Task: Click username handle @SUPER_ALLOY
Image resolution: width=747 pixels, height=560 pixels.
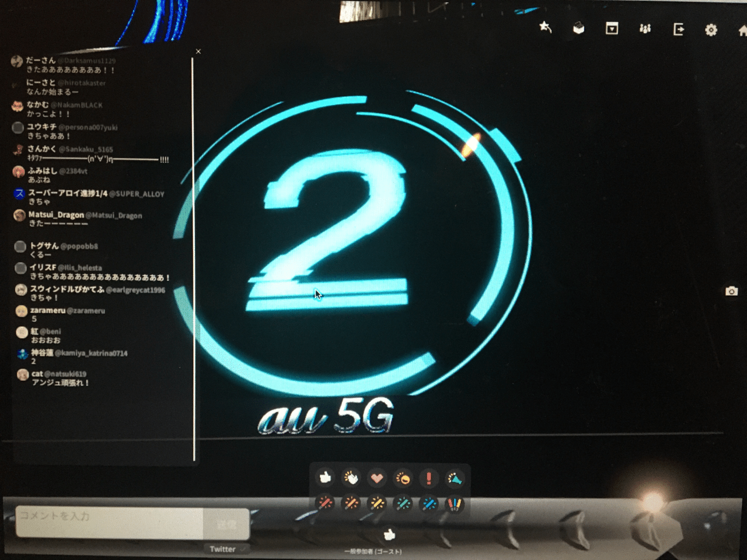Action: [137, 194]
